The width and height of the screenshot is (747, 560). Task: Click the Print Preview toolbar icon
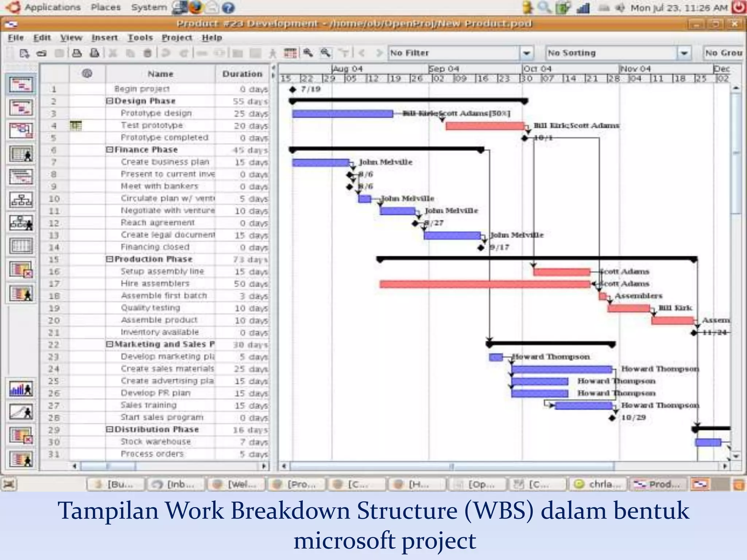click(x=94, y=53)
